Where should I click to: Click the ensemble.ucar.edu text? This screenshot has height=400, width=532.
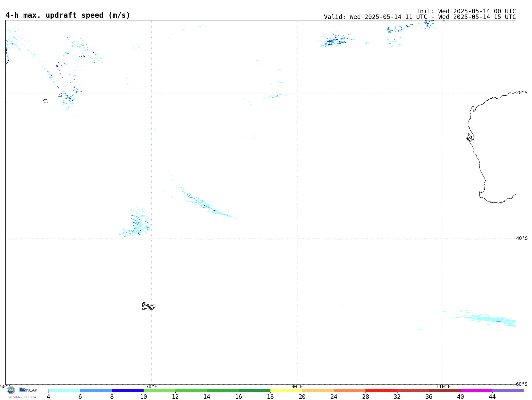[22, 397]
